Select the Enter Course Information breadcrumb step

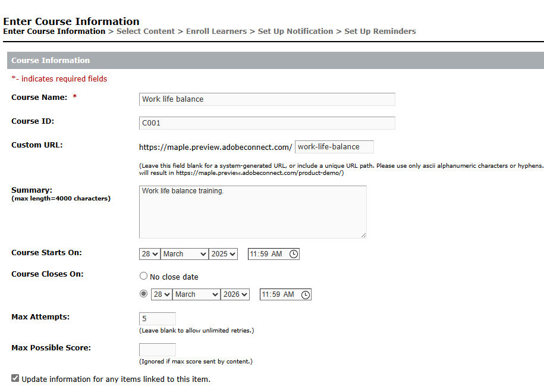(54, 32)
